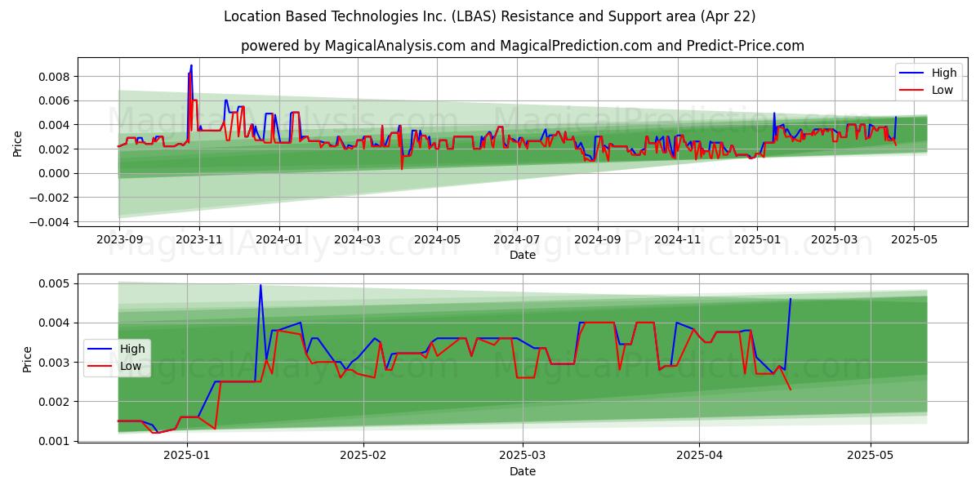
Task: Click the 2024-07 tick label
Action: pyautogui.click(x=516, y=239)
